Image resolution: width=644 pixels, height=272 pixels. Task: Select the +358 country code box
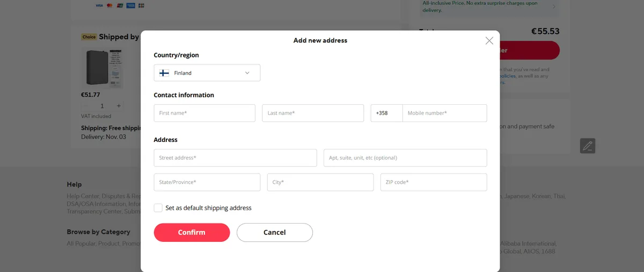[386, 113]
